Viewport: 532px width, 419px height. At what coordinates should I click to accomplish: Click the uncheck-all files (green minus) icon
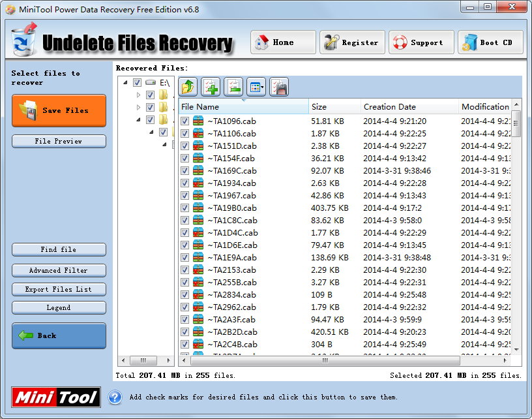233,87
